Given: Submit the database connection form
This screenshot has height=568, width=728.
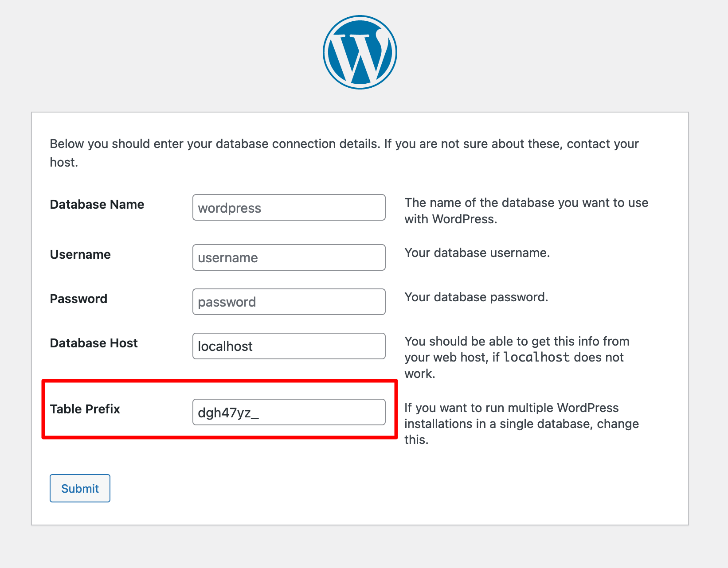Looking at the screenshot, I should (80, 488).
